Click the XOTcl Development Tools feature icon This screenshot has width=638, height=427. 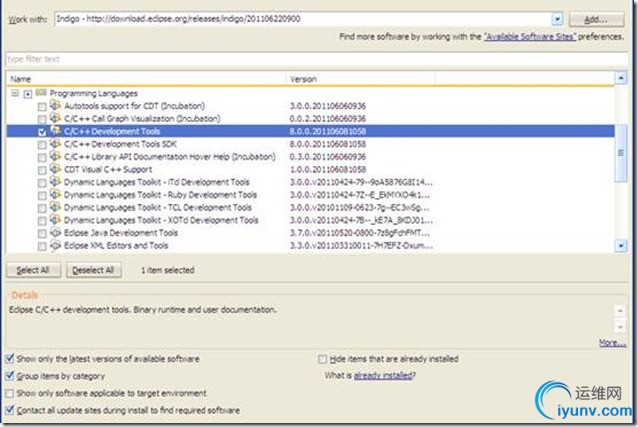coord(55,219)
